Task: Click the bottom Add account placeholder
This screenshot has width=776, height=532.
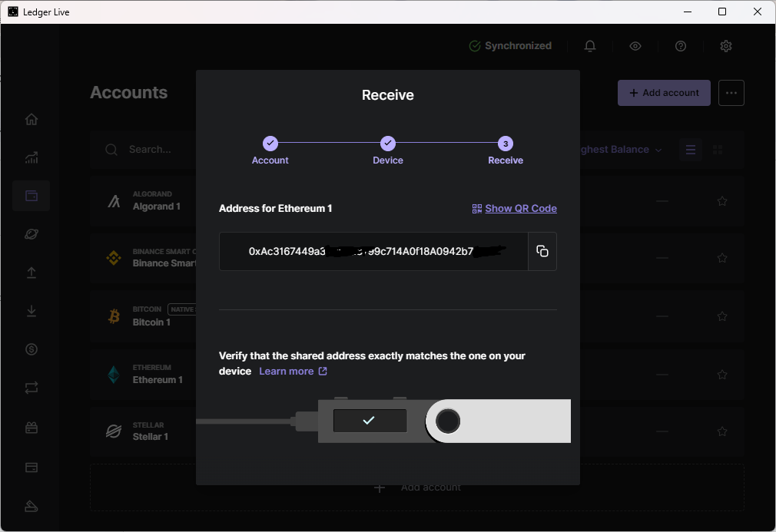Action: click(x=417, y=487)
